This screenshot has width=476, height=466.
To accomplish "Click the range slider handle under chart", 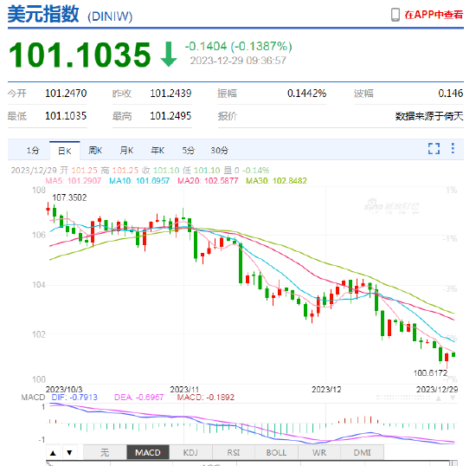I will (453, 463).
